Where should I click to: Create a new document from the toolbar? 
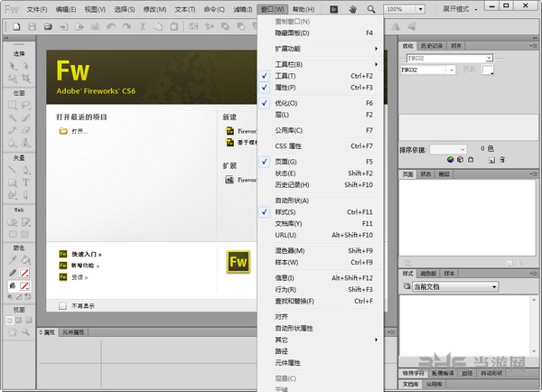16,26
